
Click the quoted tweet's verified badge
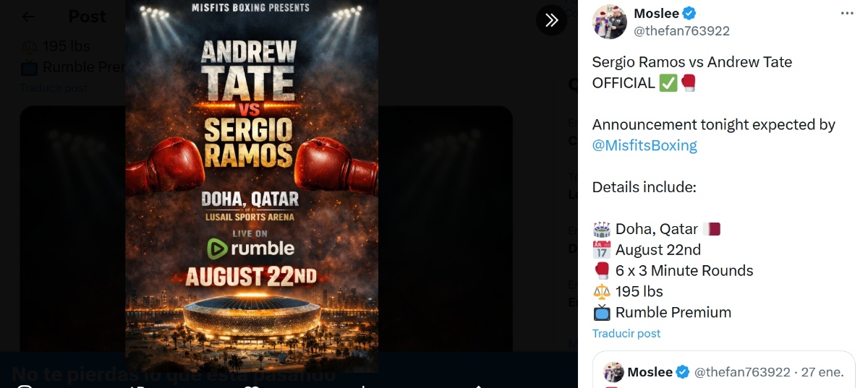pos(682,372)
